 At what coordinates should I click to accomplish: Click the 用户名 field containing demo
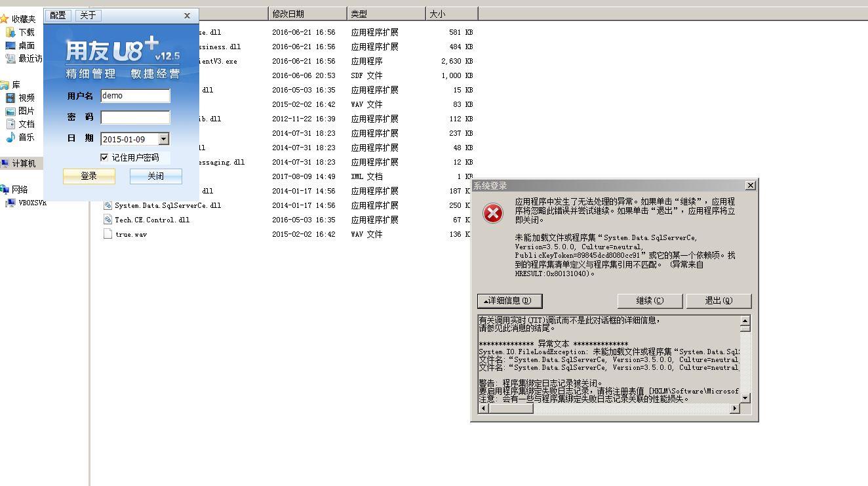click(135, 96)
